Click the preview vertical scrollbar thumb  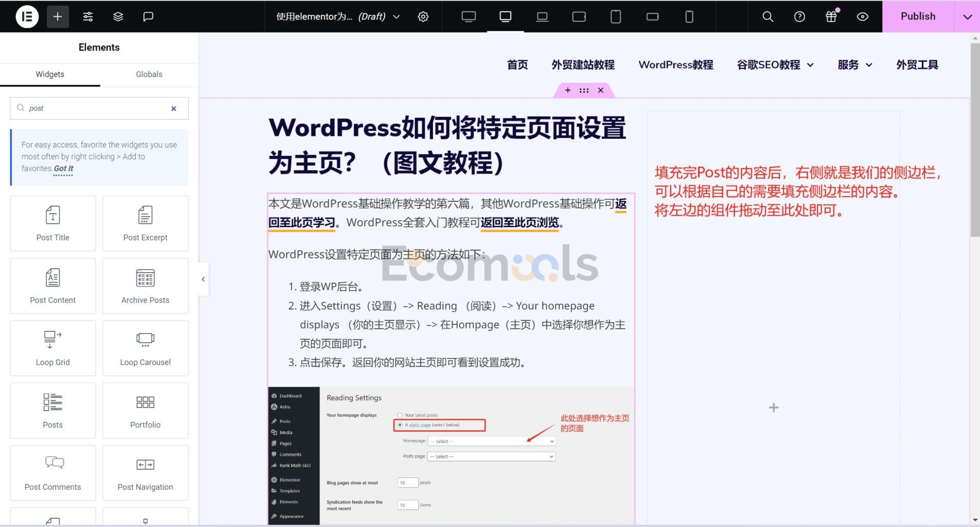point(975,139)
